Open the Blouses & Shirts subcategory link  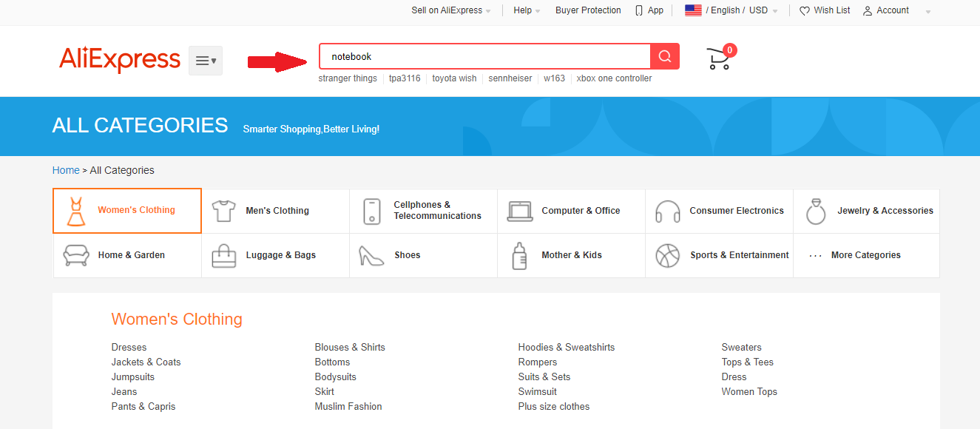click(350, 348)
